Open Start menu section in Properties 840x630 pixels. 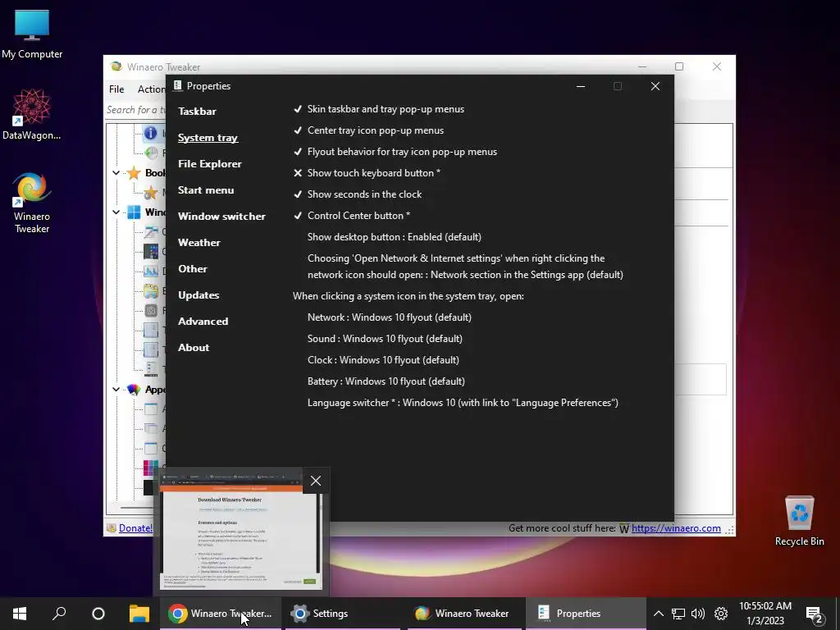[206, 190]
